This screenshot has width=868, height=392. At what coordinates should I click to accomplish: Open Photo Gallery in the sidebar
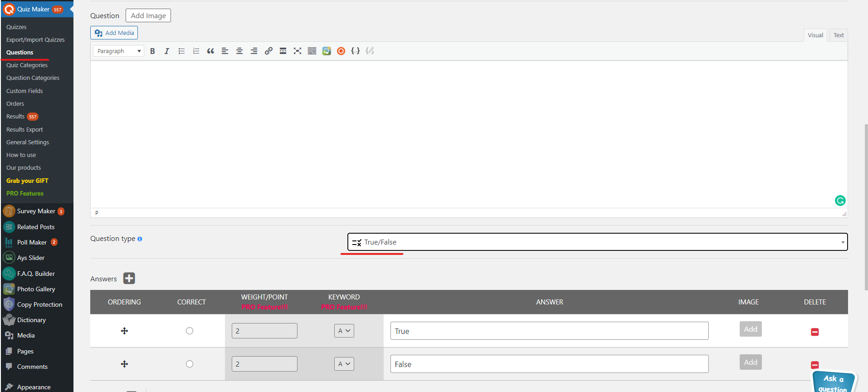(x=36, y=289)
